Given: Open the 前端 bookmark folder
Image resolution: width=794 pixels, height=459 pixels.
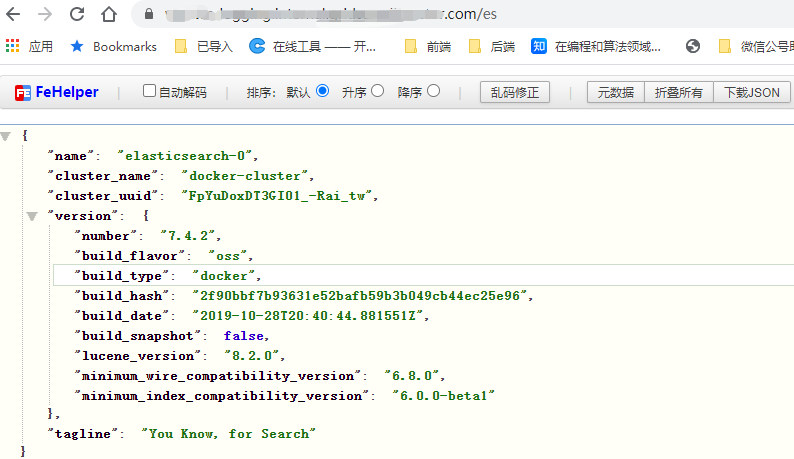Looking at the screenshot, I should click(x=428, y=47).
